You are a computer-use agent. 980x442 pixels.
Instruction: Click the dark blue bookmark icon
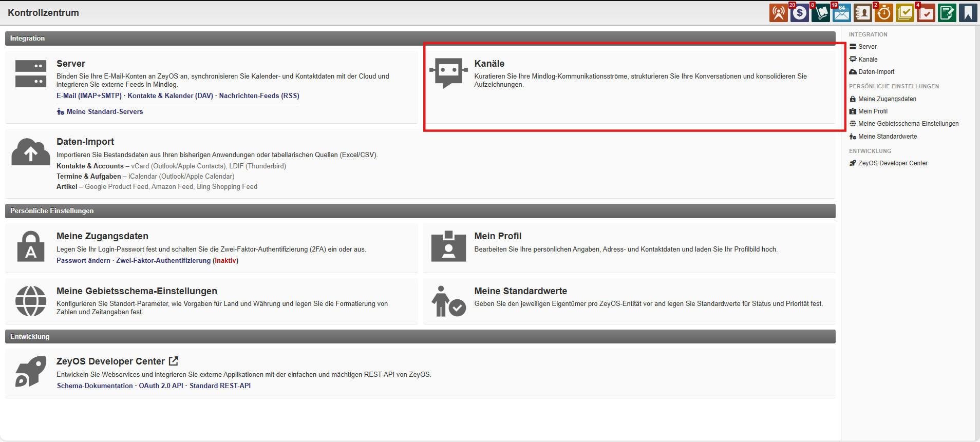(x=968, y=13)
